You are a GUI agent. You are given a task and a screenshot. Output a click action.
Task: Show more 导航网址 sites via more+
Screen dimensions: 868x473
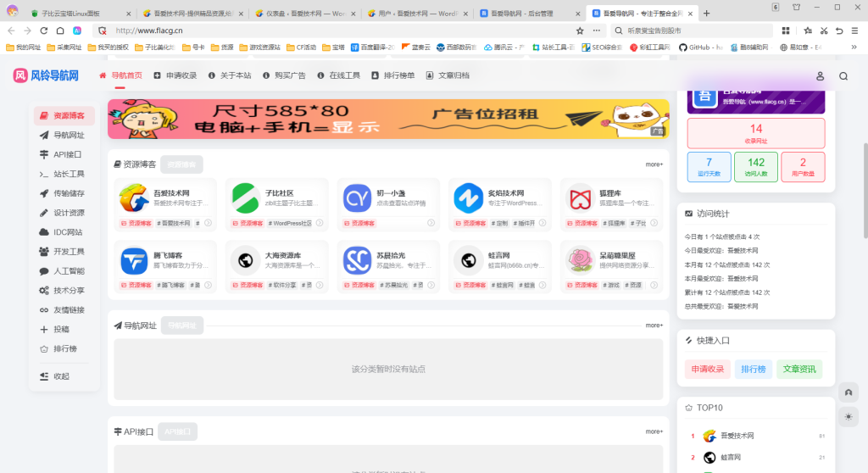(654, 326)
